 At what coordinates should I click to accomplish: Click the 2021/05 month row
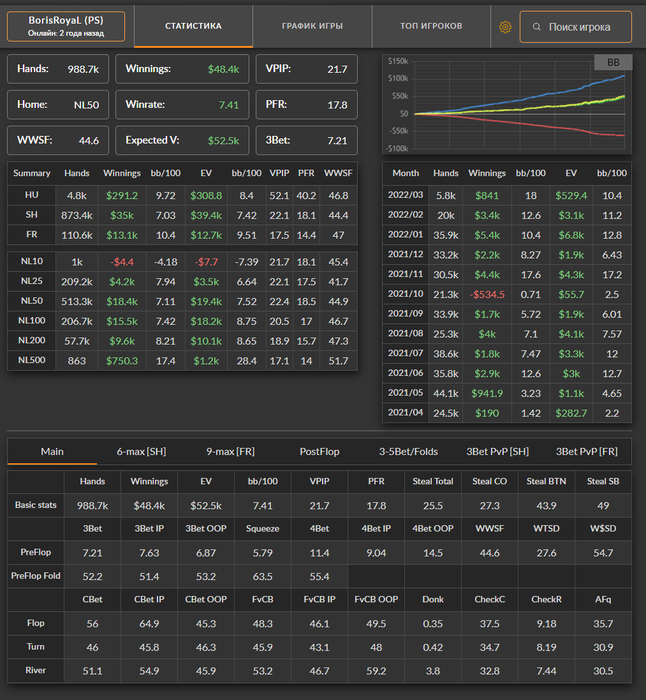507,393
